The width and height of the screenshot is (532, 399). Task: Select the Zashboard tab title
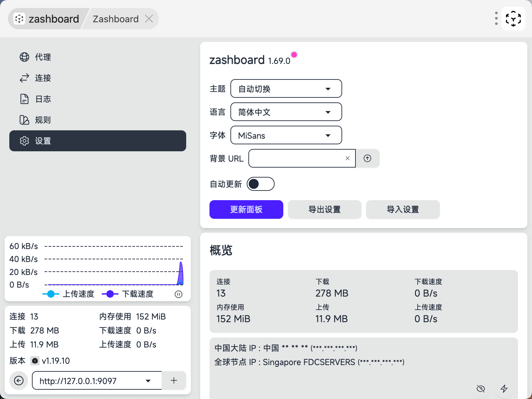pyautogui.click(x=116, y=19)
